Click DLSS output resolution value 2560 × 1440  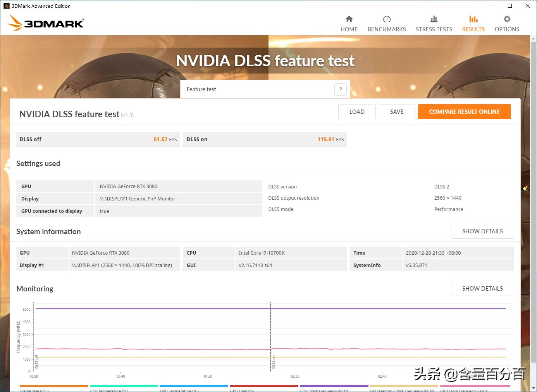448,198
